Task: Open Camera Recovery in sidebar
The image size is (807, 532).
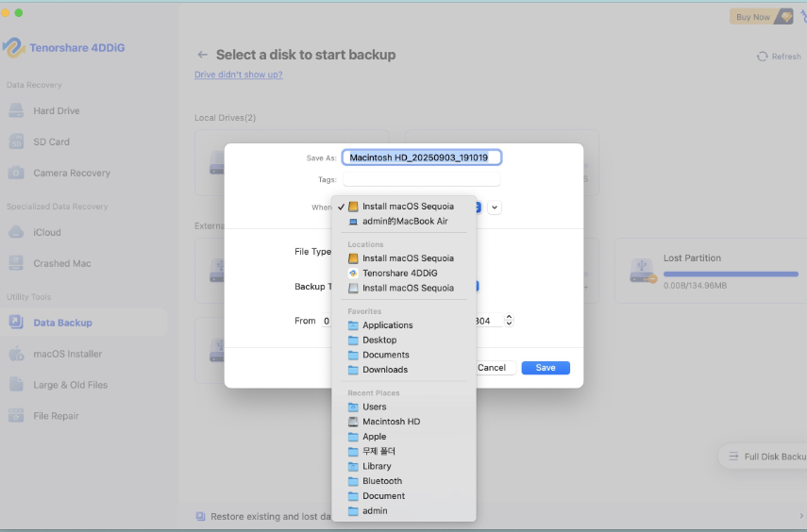Action: click(x=72, y=173)
